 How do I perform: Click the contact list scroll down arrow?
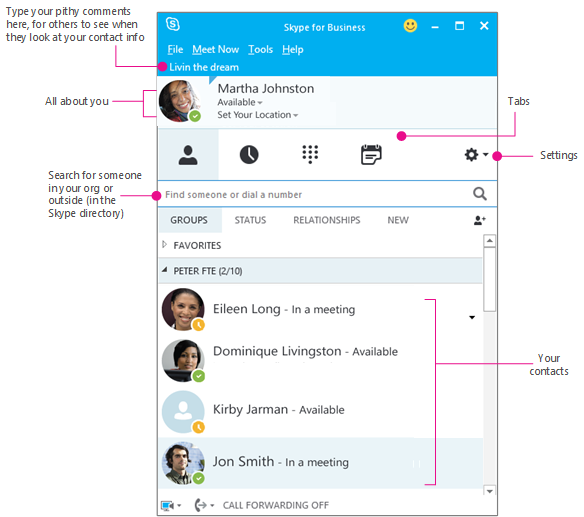[489, 491]
